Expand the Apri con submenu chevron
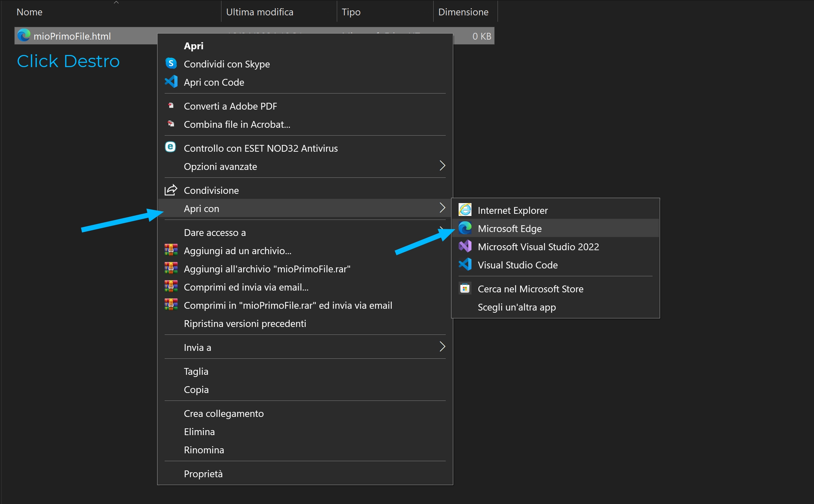This screenshot has height=504, width=814. pos(442,208)
